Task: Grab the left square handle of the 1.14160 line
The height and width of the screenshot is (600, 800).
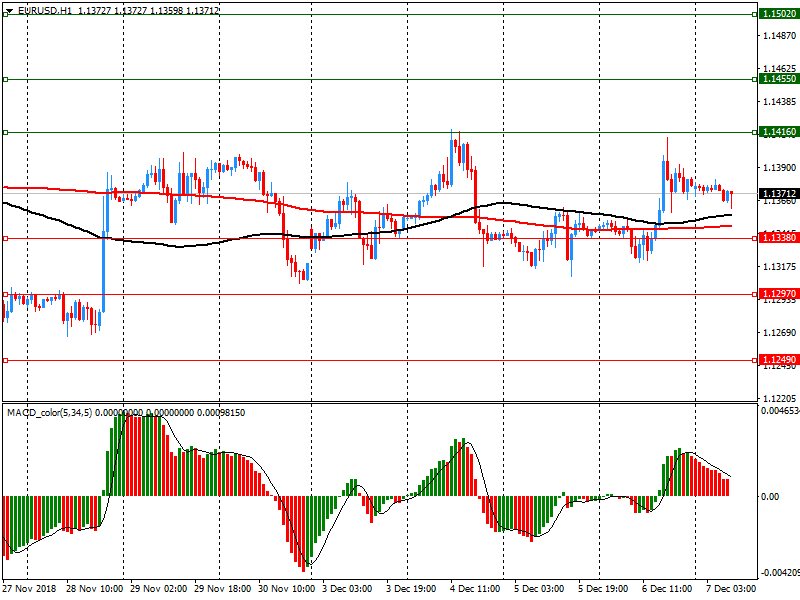Action: click(x=6, y=132)
